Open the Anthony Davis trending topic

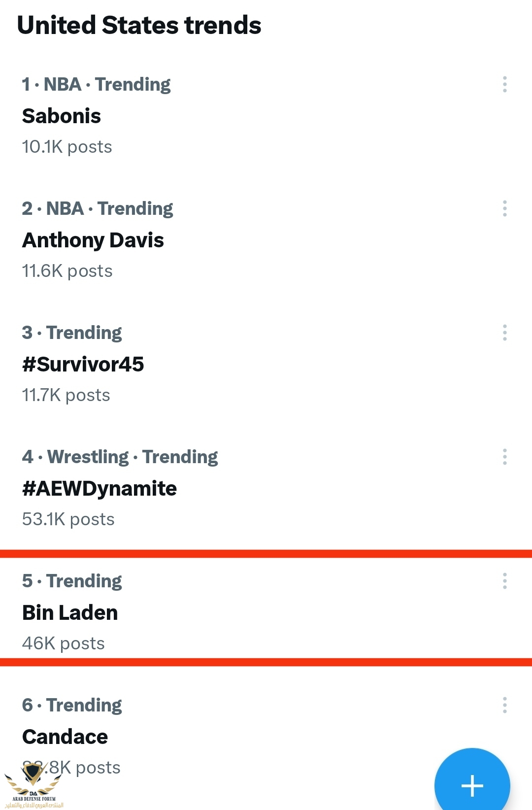[x=93, y=240]
